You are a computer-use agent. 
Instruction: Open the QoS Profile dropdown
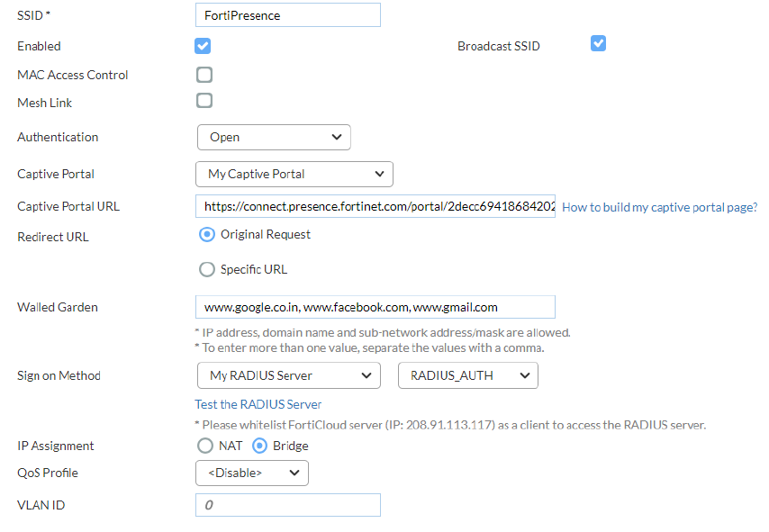point(251,473)
